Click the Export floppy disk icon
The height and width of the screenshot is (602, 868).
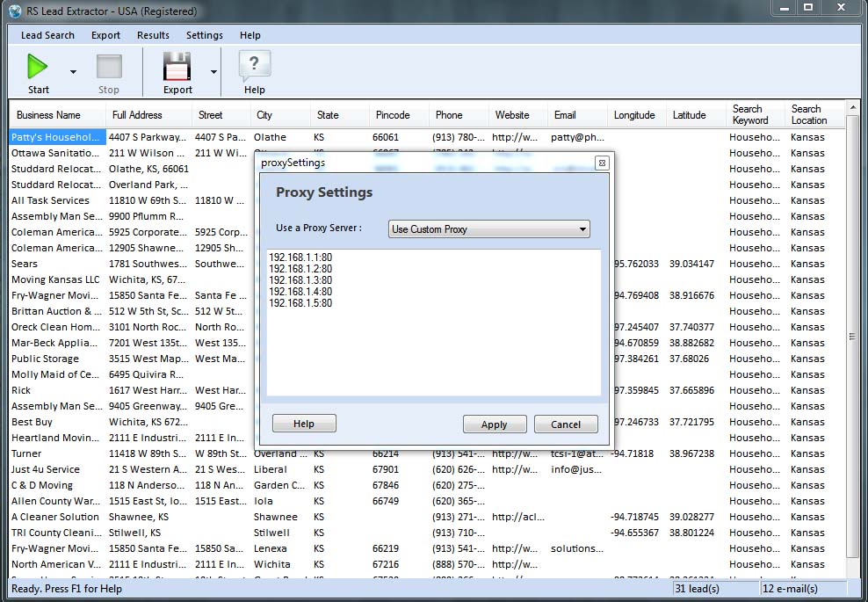coord(177,67)
